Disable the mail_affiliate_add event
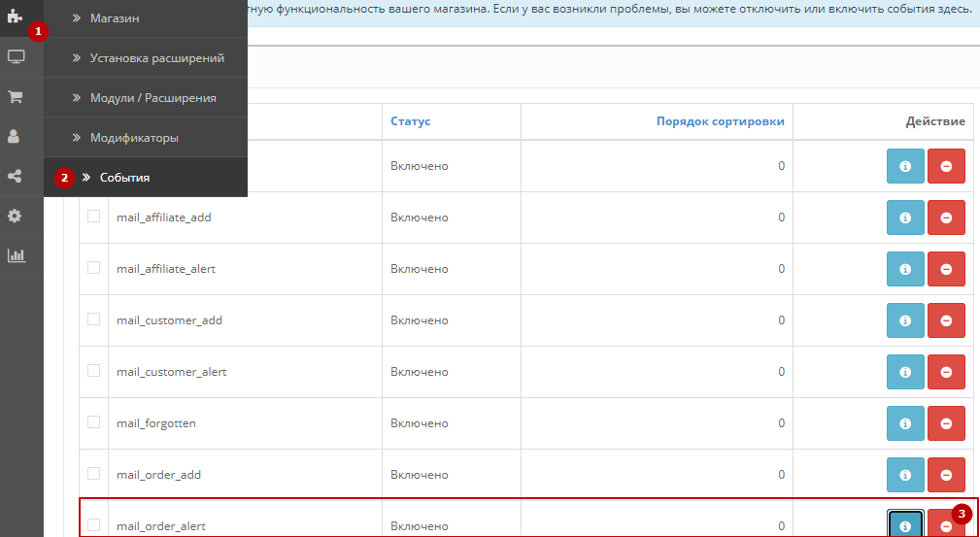 tap(946, 218)
